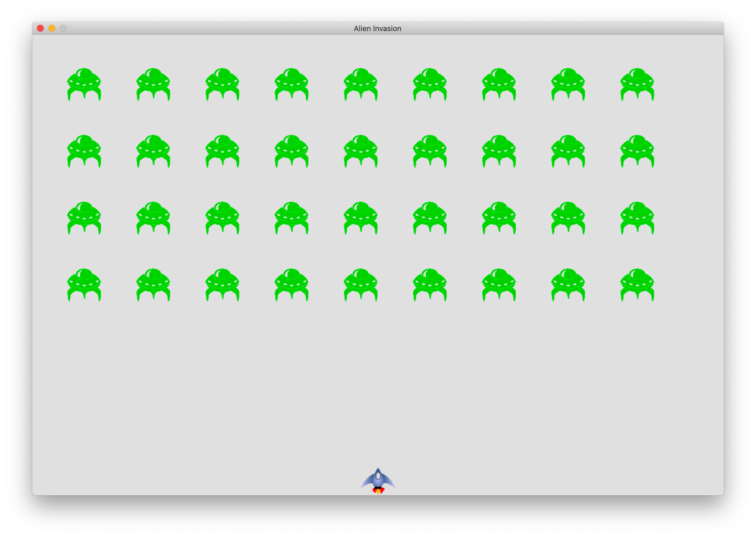
Task: Click the last alien in the bottom row
Action: (637, 285)
